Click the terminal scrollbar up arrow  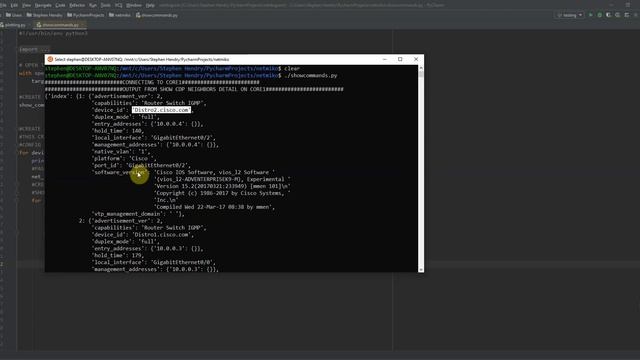pos(421,68)
